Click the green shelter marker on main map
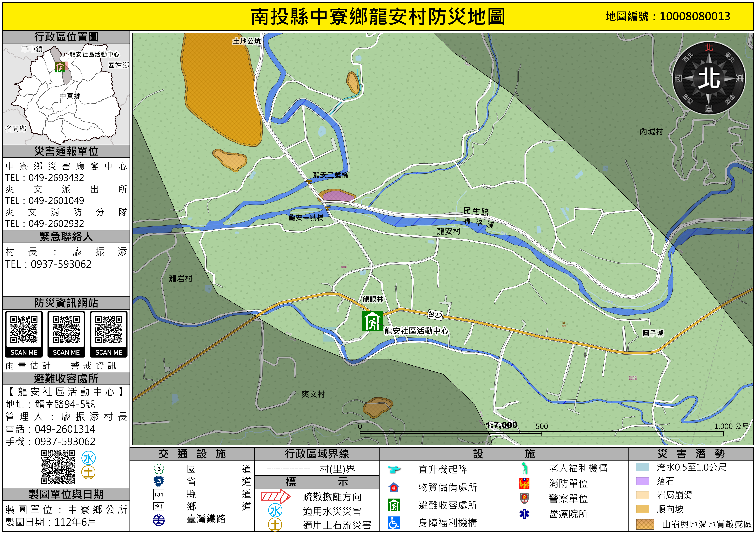Image resolution: width=756 pixels, height=534 pixels. click(372, 321)
